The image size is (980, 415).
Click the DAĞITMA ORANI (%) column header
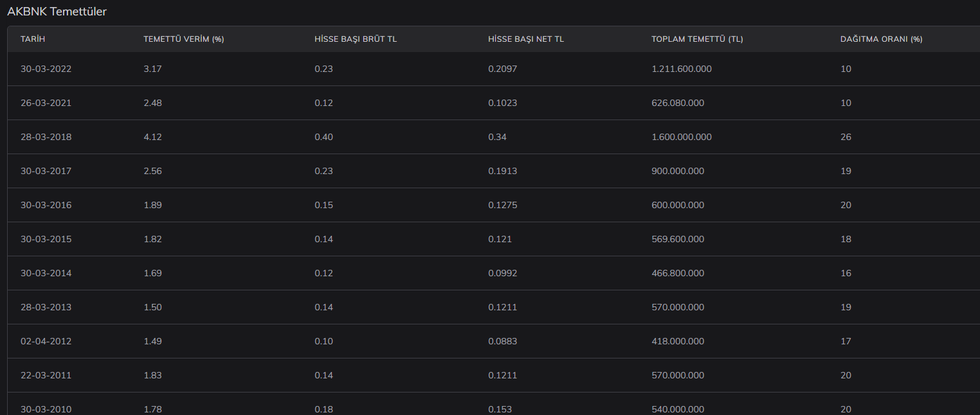(x=881, y=39)
